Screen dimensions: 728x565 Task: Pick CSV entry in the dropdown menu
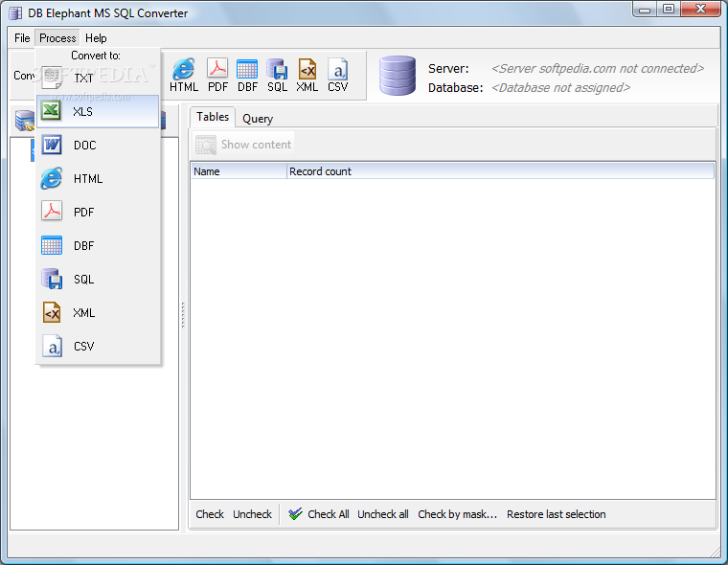[x=98, y=346]
